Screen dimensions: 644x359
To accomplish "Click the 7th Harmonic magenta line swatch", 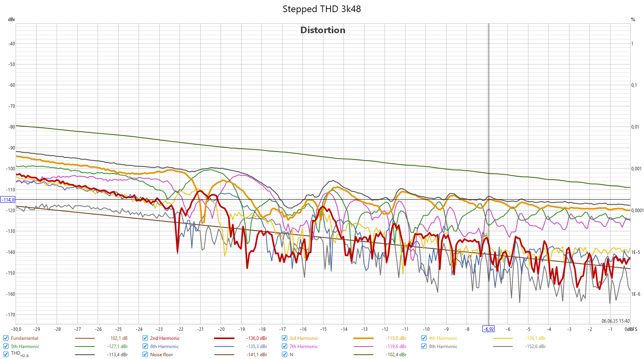I will (x=363, y=346).
